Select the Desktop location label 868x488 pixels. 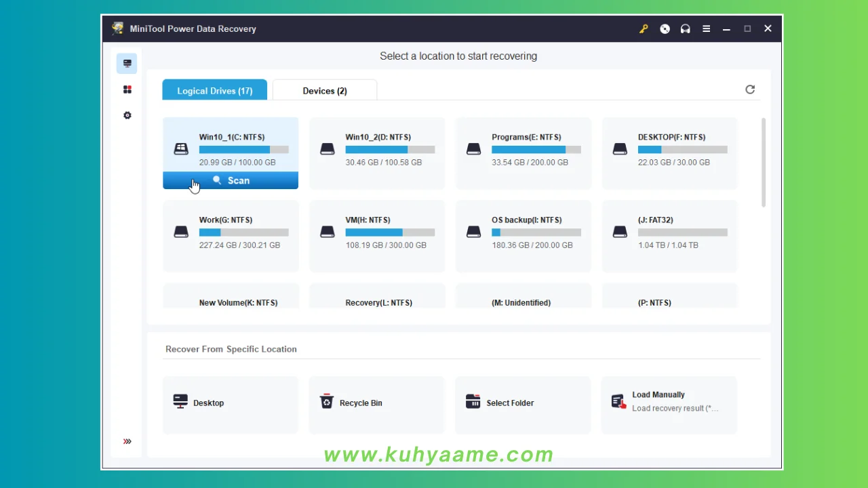point(208,403)
